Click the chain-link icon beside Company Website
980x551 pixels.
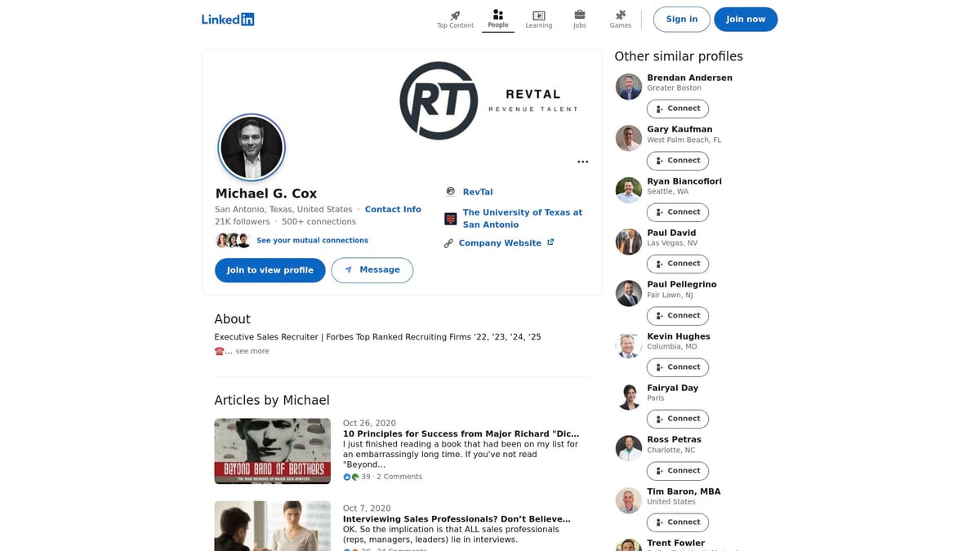(448, 242)
